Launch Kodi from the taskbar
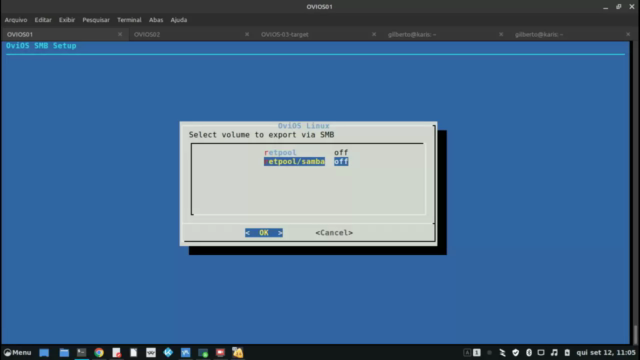The height and width of the screenshot is (360, 640). tap(168, 353)
